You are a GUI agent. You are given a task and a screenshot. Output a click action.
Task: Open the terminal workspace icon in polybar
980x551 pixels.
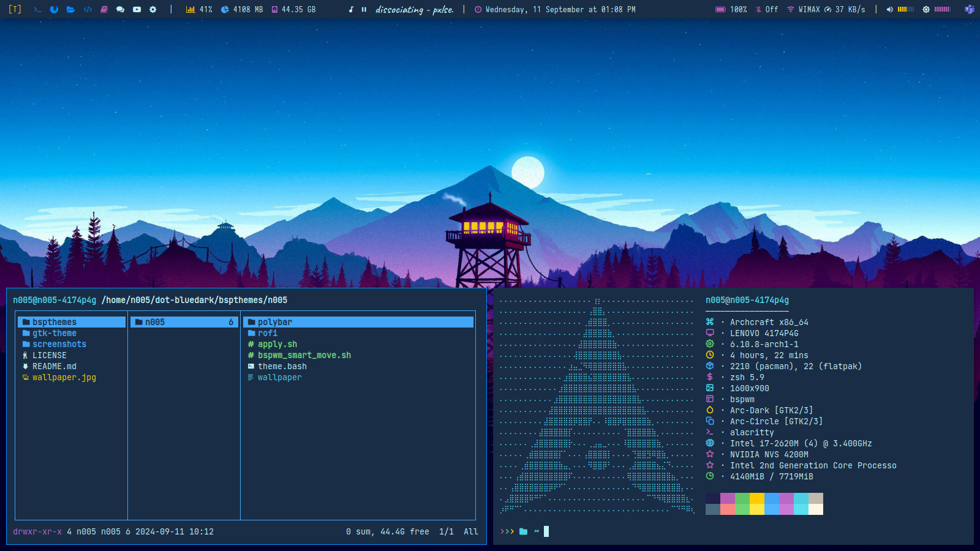(x=38, y=9)
